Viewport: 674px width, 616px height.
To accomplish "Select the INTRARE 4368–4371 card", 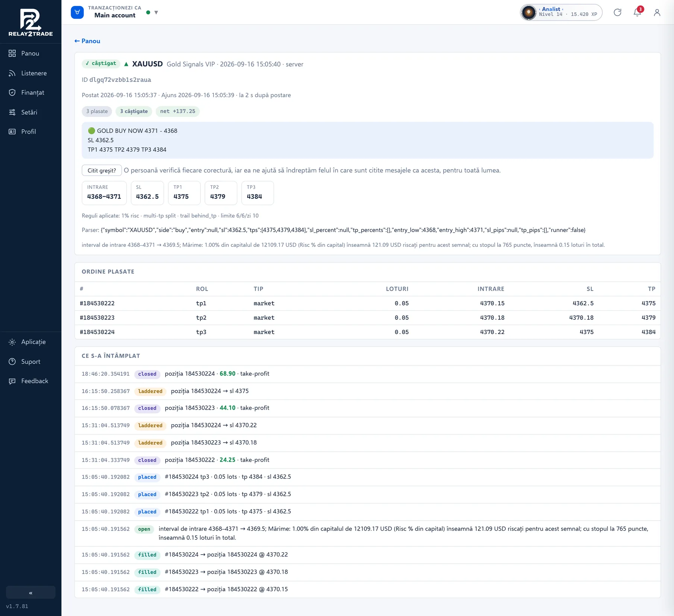I will [x=104, y=193].
